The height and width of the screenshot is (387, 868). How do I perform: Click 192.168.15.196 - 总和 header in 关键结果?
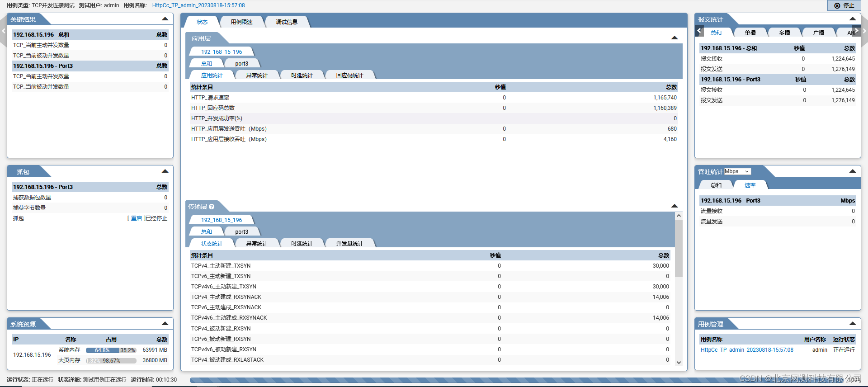(x=90, y=35)
